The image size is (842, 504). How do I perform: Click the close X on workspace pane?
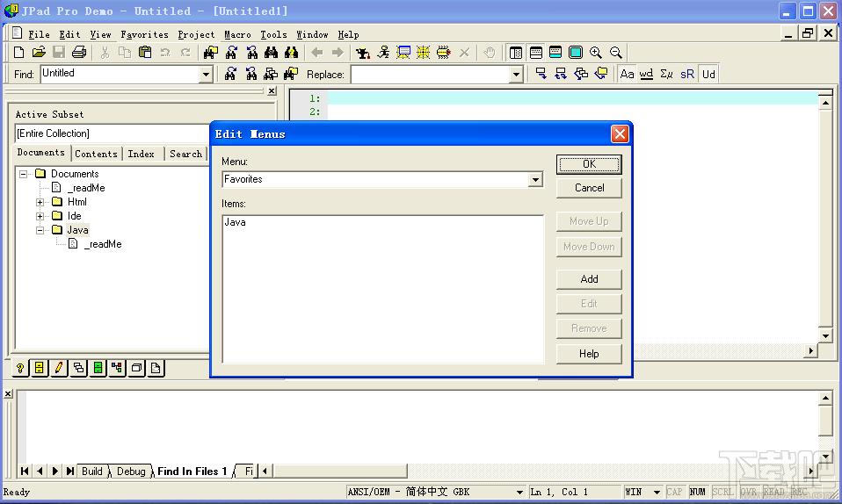tap(272, 91)
